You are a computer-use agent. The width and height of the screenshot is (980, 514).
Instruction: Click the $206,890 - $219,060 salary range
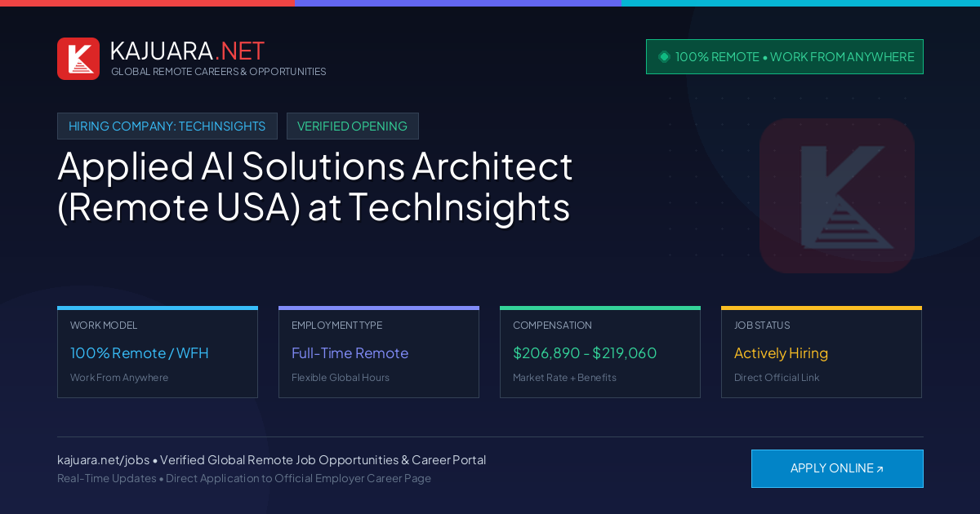tap(585, 353)
